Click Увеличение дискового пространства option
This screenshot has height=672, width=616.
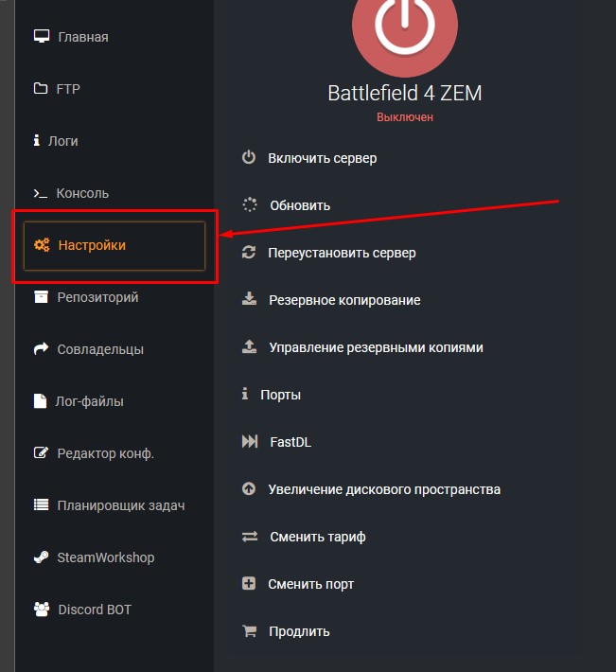[x=384, y=489]
